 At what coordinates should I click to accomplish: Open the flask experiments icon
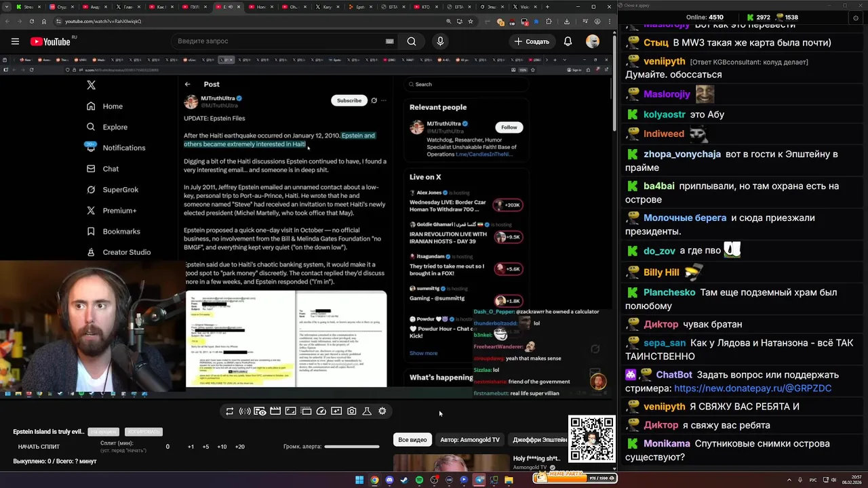tap(367, 411)
